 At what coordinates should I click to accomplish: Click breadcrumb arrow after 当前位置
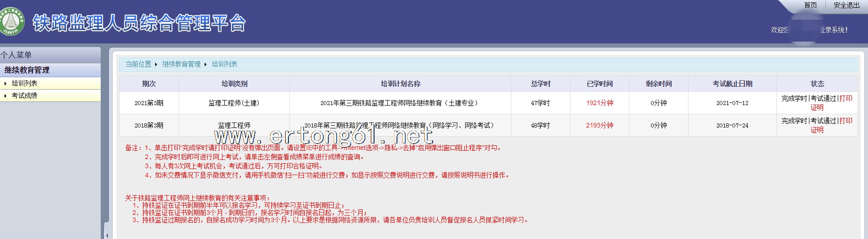tap(156, 64)
